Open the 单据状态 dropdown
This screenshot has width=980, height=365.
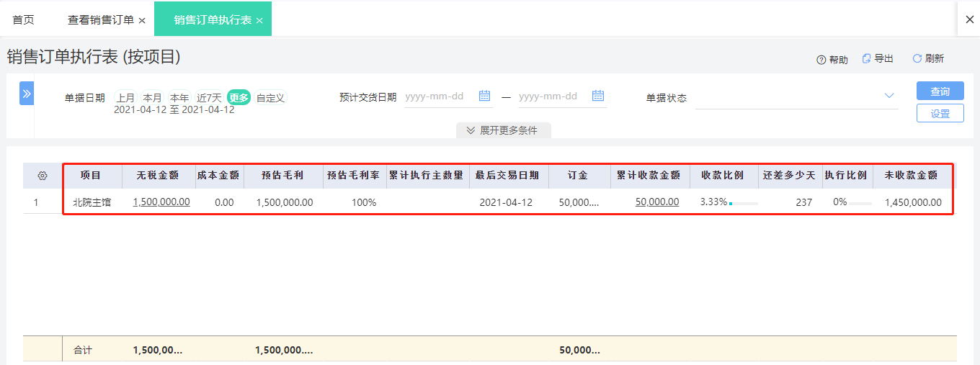click(x=796, y=97)
